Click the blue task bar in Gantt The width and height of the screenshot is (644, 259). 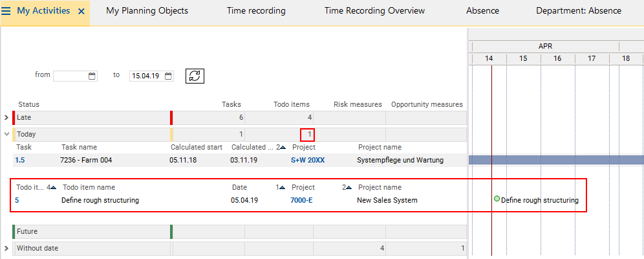point(556,160)
